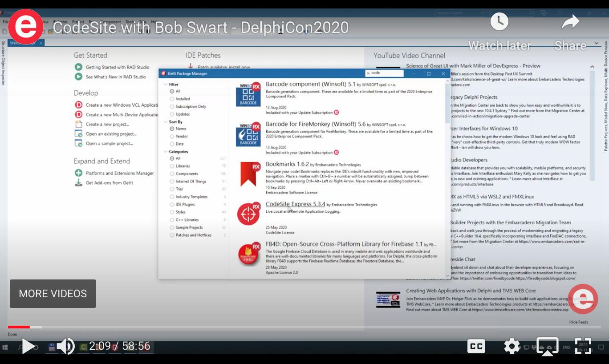Screen dimensions: 609x364
Task: Sort packages by Date
Action: pos(172,144)
